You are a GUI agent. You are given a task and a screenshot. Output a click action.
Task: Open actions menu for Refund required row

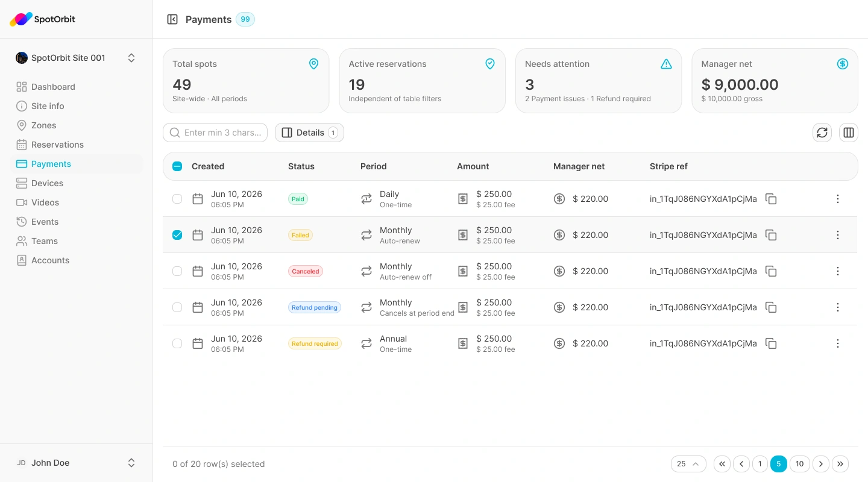tap(838, 343)
